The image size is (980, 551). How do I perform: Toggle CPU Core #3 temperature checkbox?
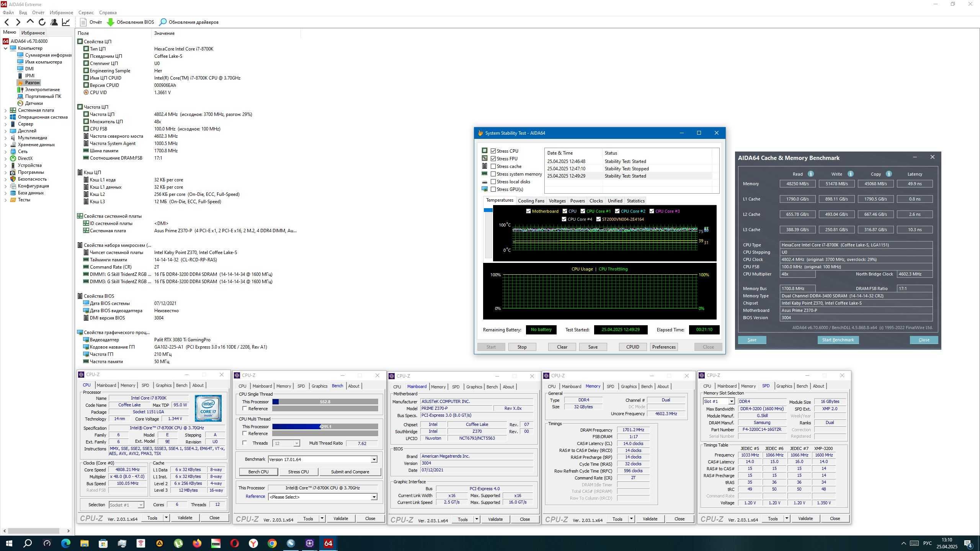tap(652, 211)
